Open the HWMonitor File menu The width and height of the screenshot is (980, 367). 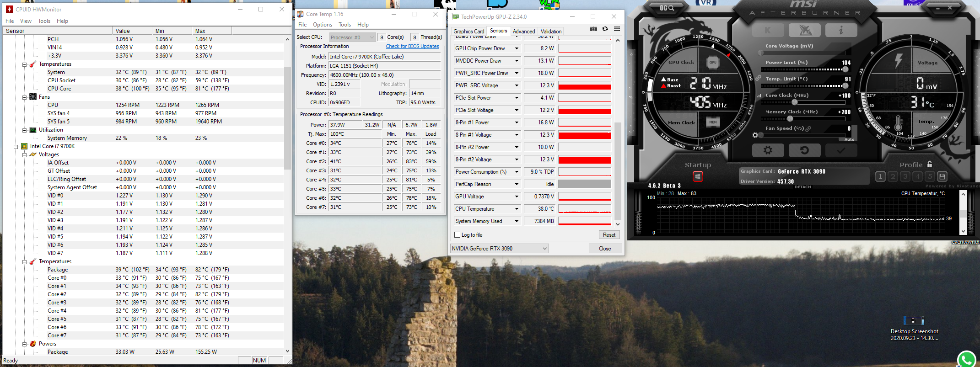(x=10, y=21)
